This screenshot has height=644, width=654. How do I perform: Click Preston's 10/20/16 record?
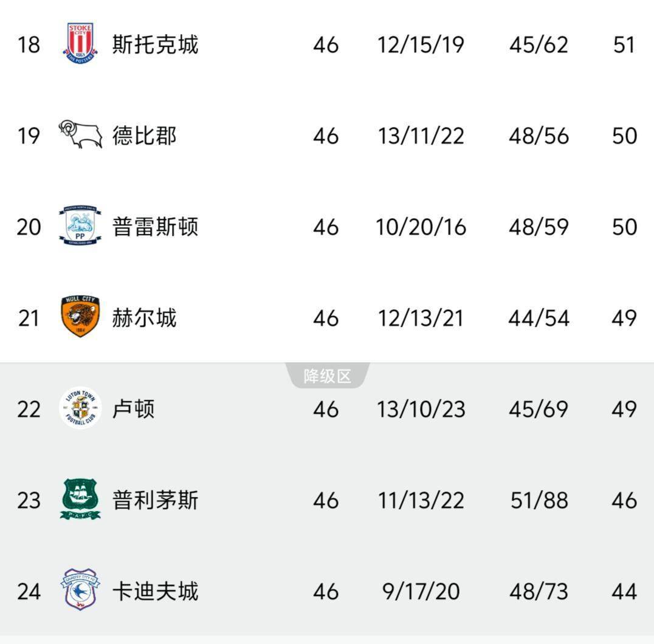(421, 227)
